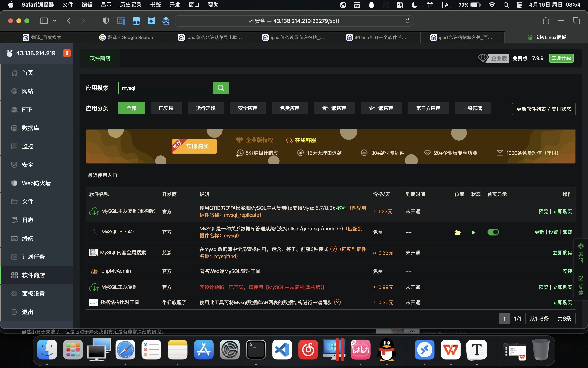Click 预览 link for MySQL主从复制(重构版)

[543, 211]
